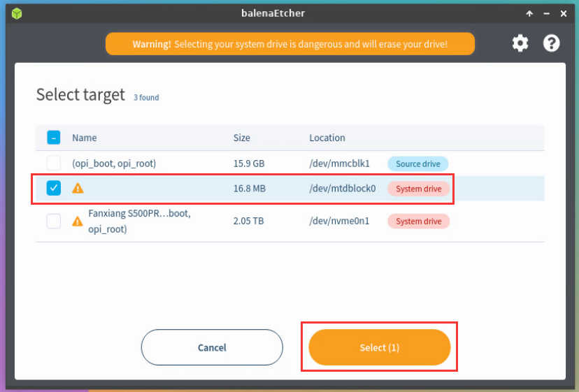Image resolution: width=579 pixels, height=392 pixels.
Task: Click the Location column header
Action: pos(327,138)
